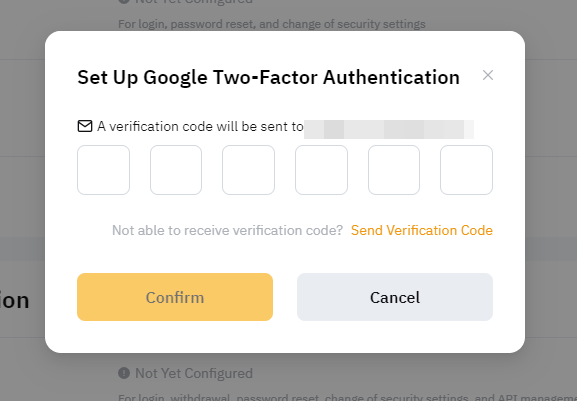Click bottom description mentioning withdrawal and API management

pyautogui.click(x=347, y=397)
